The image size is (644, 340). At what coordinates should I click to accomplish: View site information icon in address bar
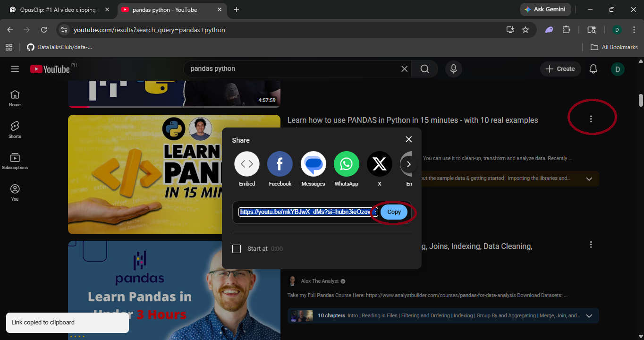pos(64,30)
